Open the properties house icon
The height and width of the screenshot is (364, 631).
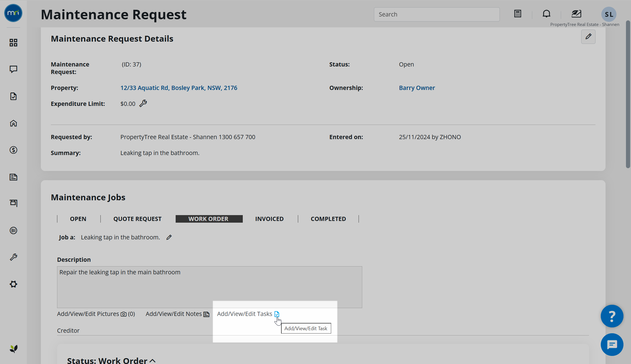point(13,123)
